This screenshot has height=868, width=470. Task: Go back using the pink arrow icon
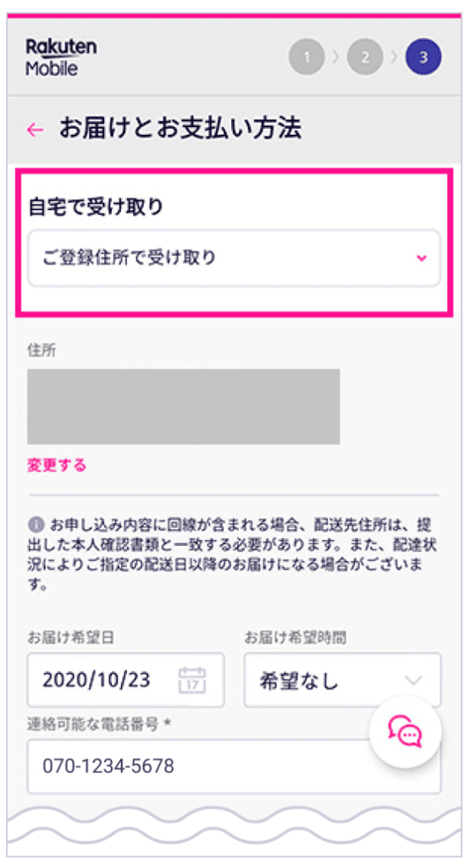(35, 130)
